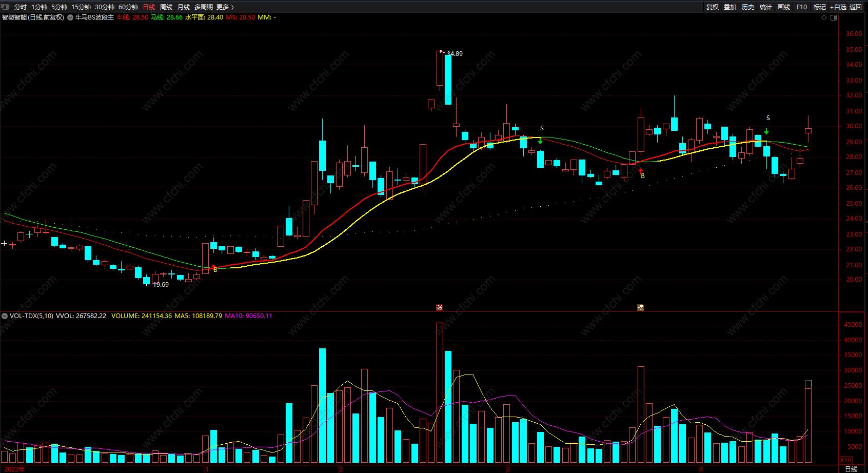Click the 马线: 28.66 indicator value

[x=167, y=17]
